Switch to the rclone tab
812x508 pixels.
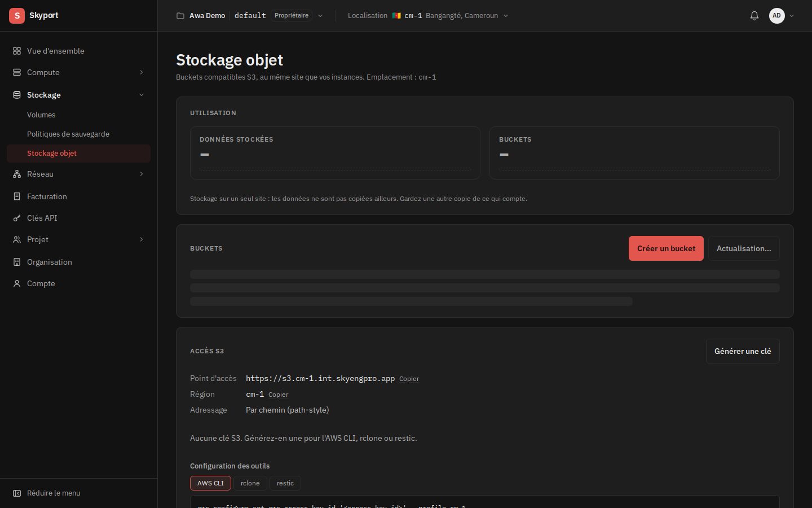point(250,483)
